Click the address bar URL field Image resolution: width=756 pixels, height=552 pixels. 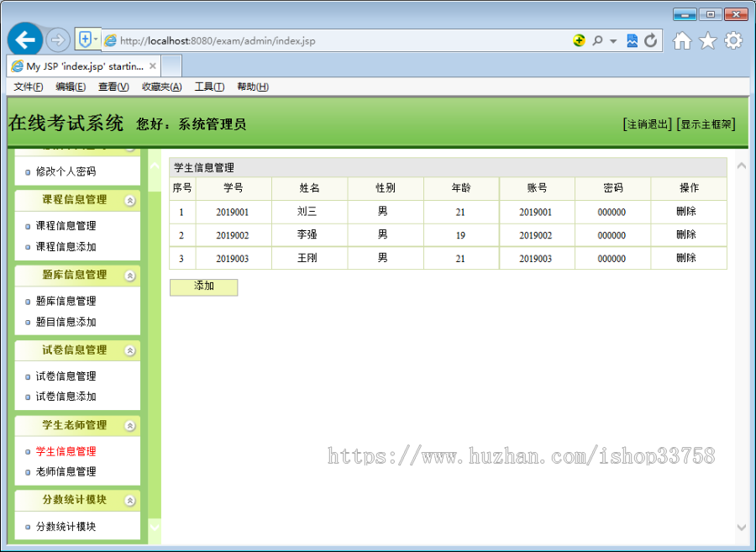[336, 39]
